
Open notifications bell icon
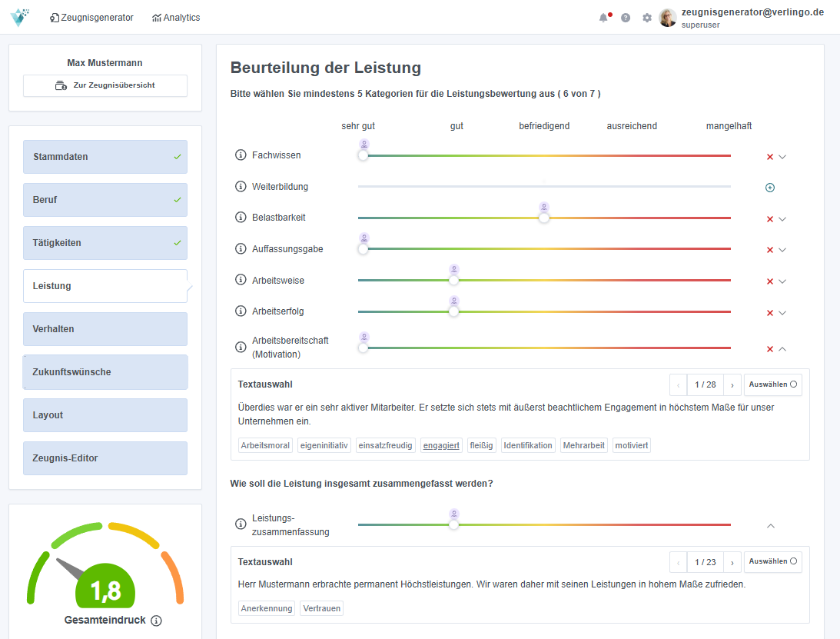[x=604, y=18]
